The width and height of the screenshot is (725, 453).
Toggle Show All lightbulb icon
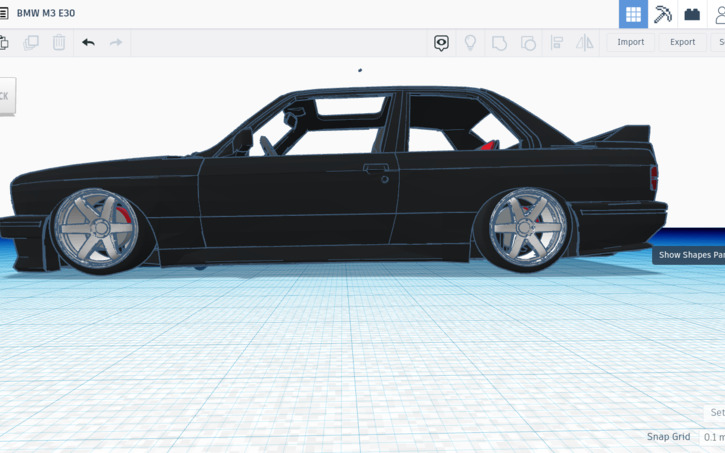(470, 43)
